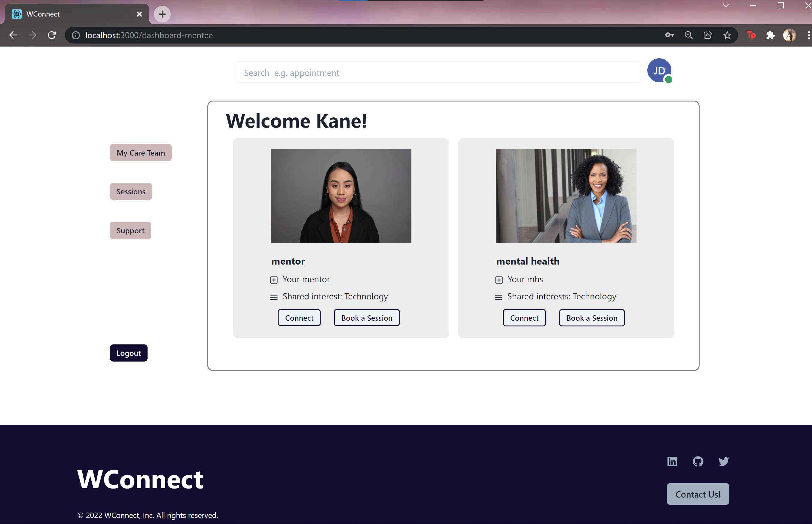Open the browser extensions puzzle icon
812x524 pixels.
(x=770, y=35)
